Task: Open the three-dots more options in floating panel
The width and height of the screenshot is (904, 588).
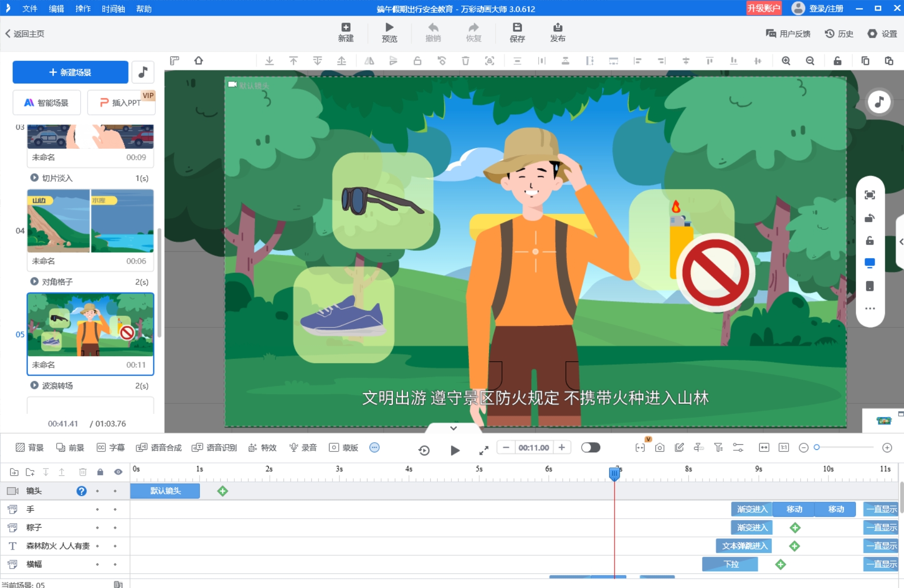Action: pos(870,309)
